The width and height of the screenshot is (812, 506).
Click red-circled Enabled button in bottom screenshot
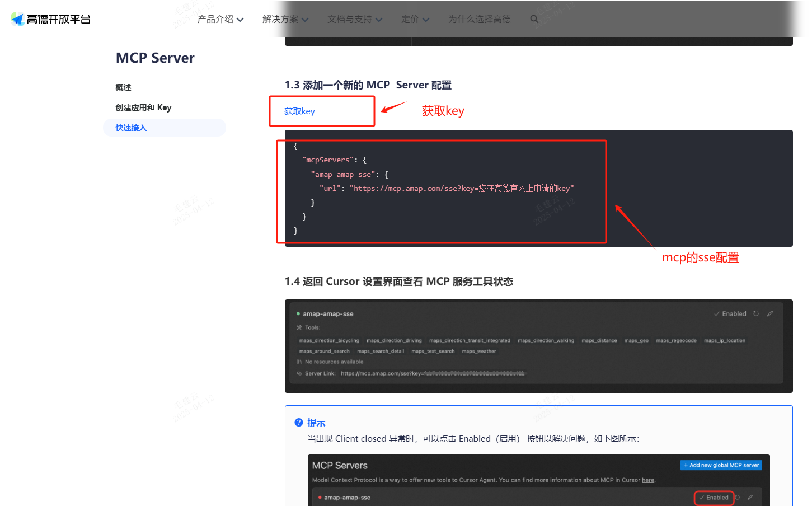(714, 498)
